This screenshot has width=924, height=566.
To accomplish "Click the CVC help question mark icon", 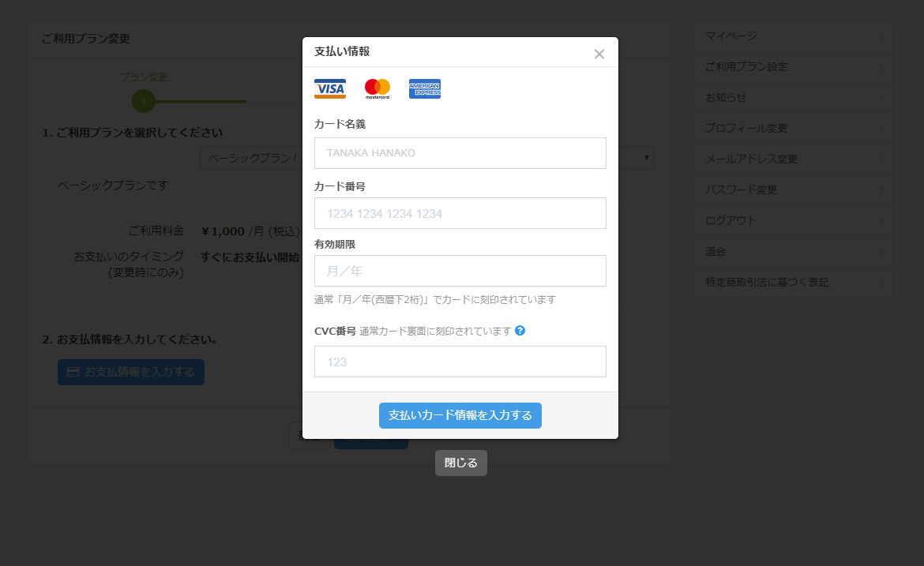I will point(520,331).
